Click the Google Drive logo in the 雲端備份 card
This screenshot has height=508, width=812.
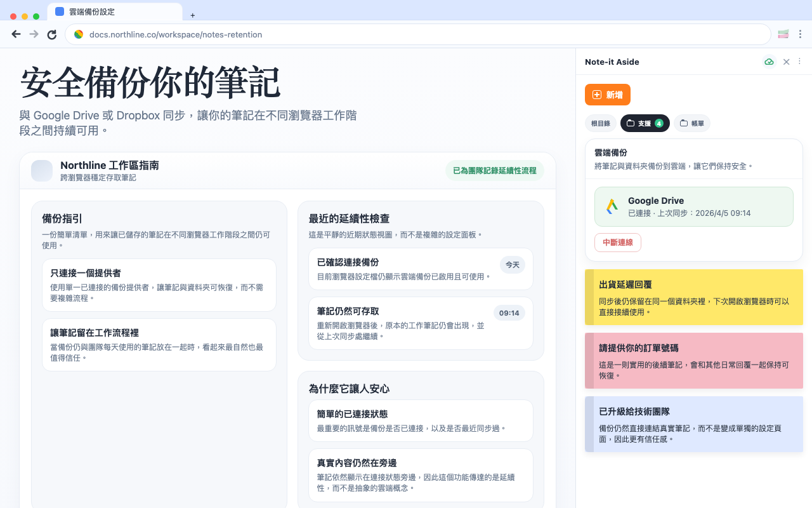(x=611, y=206)
